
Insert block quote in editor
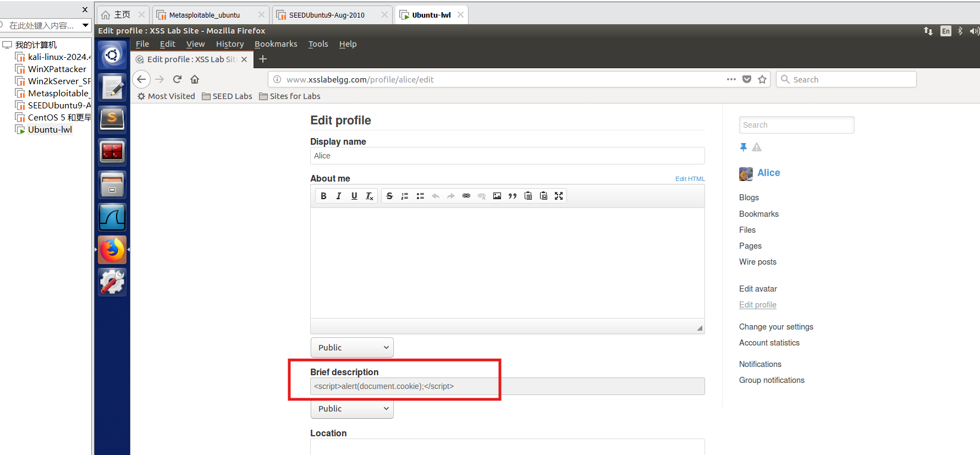coord(513,196)
